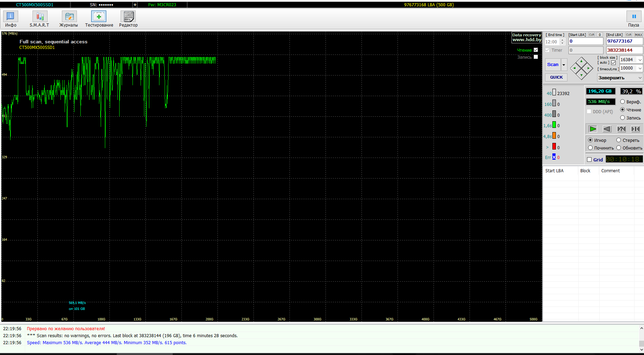Viewport: 644px width, 355px height.
Task: Click the Scan button
Action: click(x=553, y=65)
